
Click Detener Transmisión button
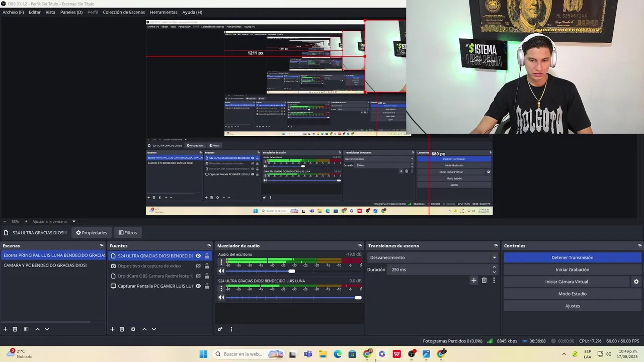pos(573,257)
